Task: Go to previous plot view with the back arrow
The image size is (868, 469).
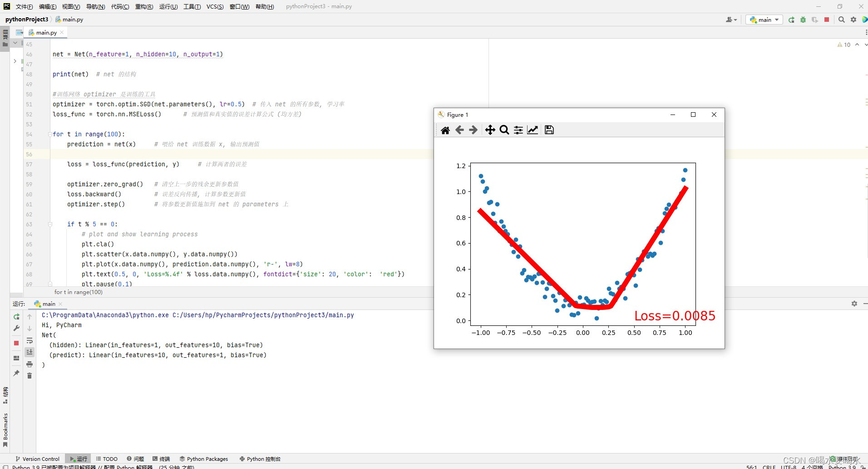Action: (x=460, y=130)
